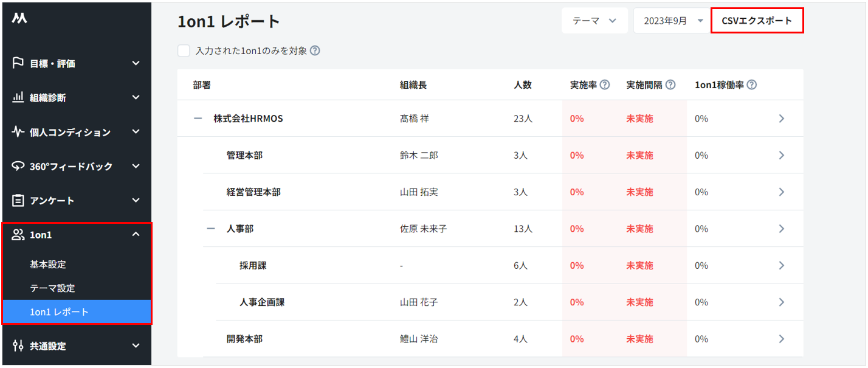The width and height of the screenshot is (868, 368).
Task: Select テーマ設定 in sidebar
Action: (52, 288)
